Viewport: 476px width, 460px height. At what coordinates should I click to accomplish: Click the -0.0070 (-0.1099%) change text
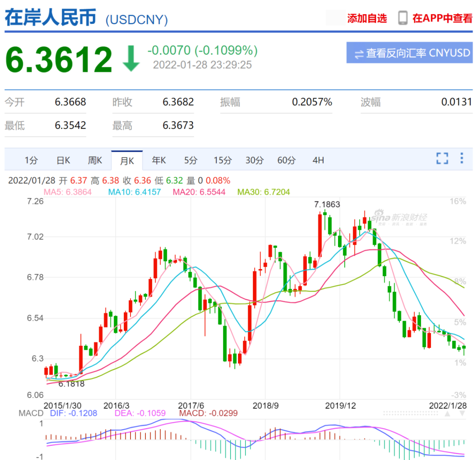[202, 50]
